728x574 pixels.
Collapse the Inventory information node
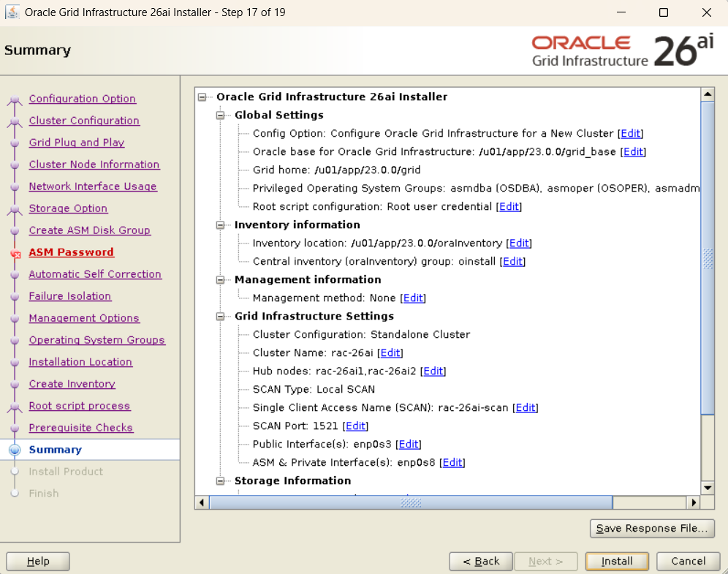(x=220, y=225)
